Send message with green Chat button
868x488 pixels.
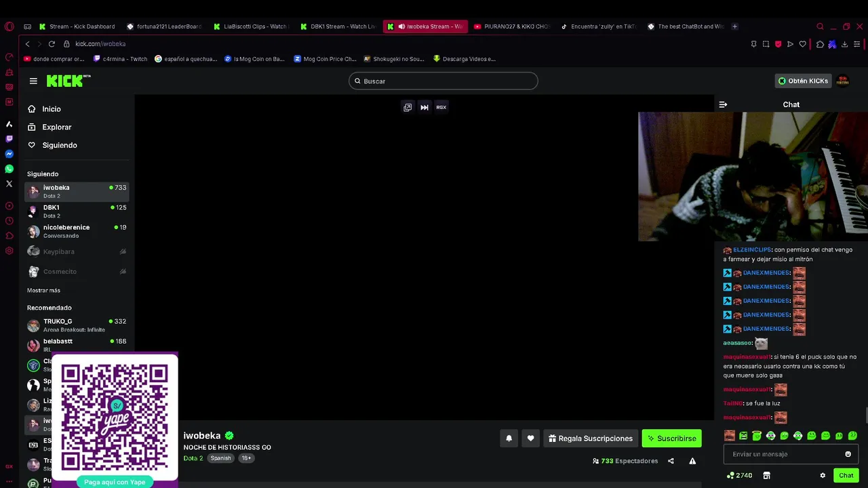(846, 475)
